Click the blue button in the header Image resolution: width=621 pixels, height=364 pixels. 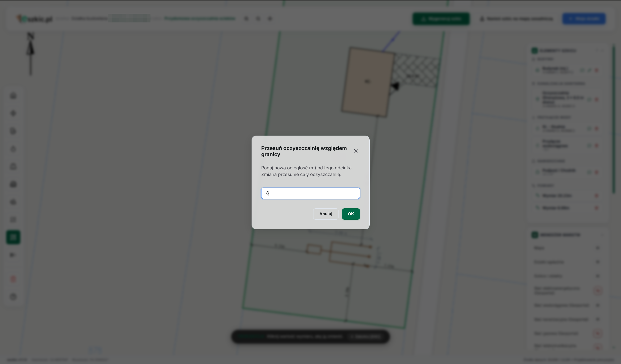click(x=584, y=19)
